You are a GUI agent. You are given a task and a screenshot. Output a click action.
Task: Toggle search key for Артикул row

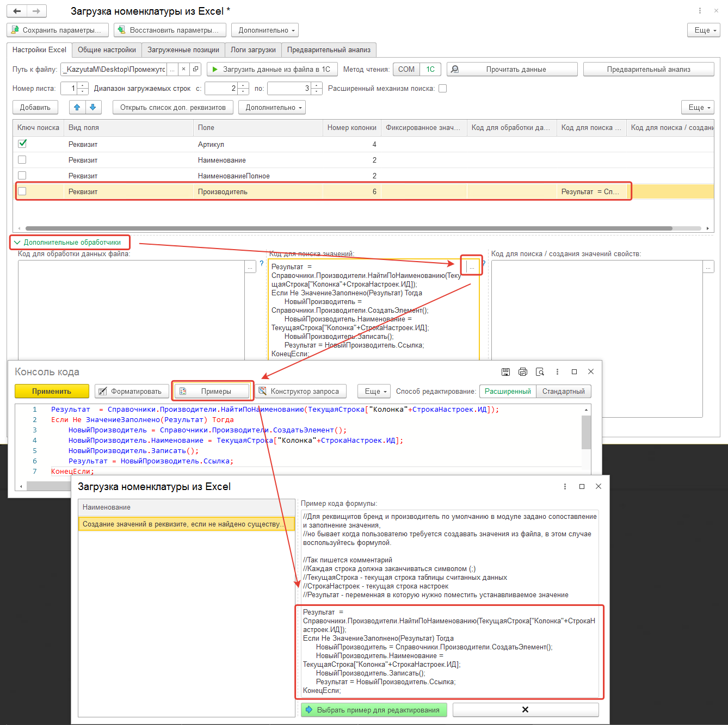[22, 144]
